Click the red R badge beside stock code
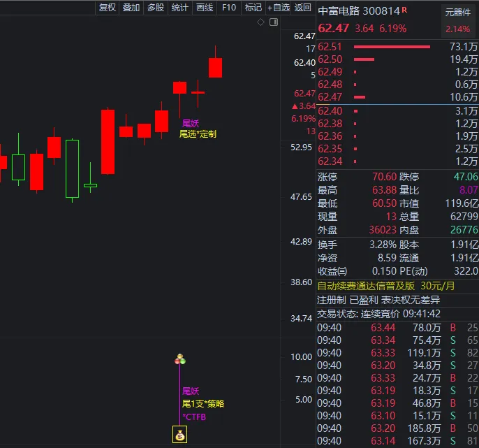 (405, 10)
